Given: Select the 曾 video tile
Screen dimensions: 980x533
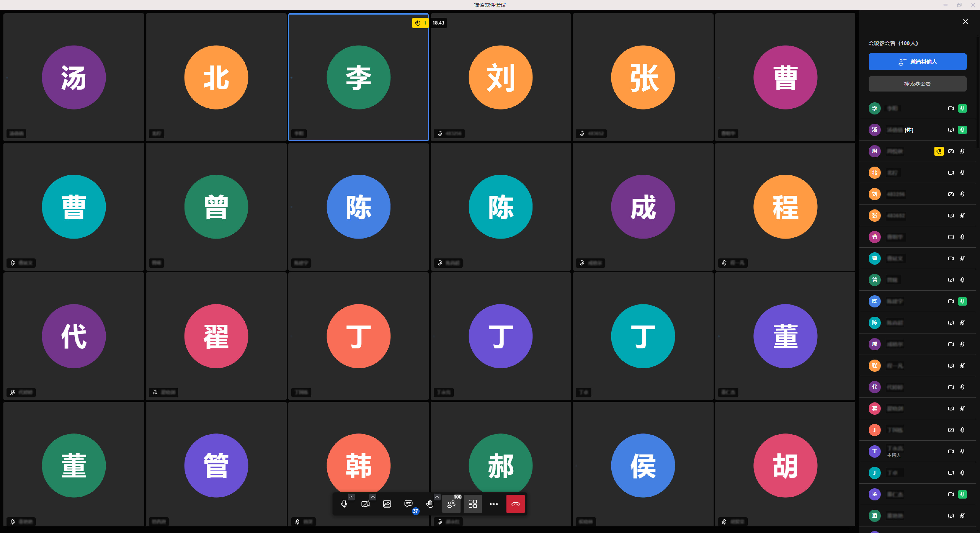Looking at the screenshot, I should pos(216,207).
